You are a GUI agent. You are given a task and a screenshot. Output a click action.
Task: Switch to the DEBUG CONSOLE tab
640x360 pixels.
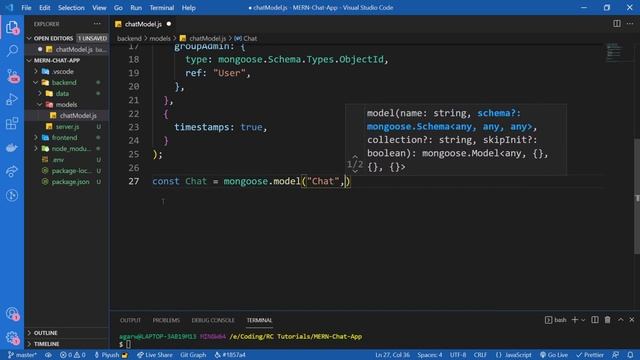click(213, 320)
